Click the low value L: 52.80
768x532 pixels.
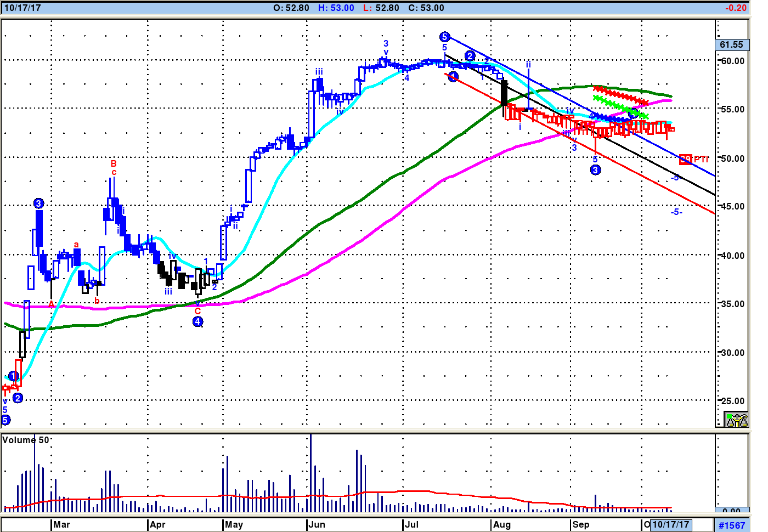tap(381, 8)
